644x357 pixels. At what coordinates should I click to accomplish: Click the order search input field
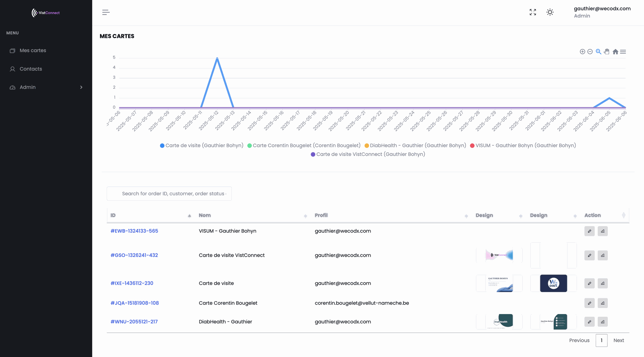pos(169,194)
